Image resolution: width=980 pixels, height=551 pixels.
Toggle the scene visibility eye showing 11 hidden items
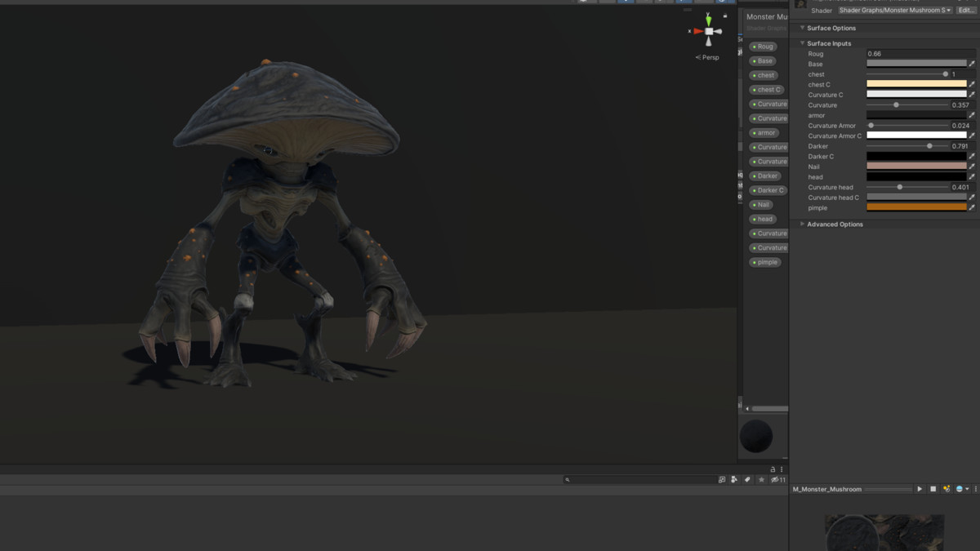click(775, 479)
